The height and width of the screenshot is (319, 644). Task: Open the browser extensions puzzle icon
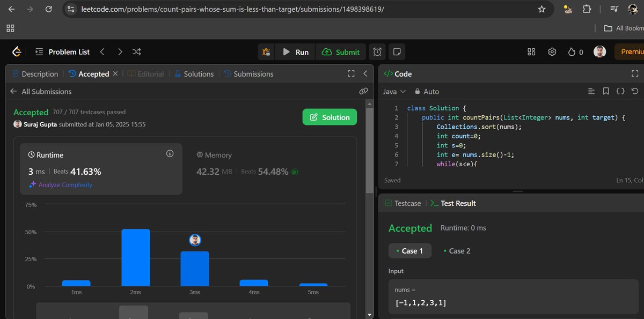586,9
